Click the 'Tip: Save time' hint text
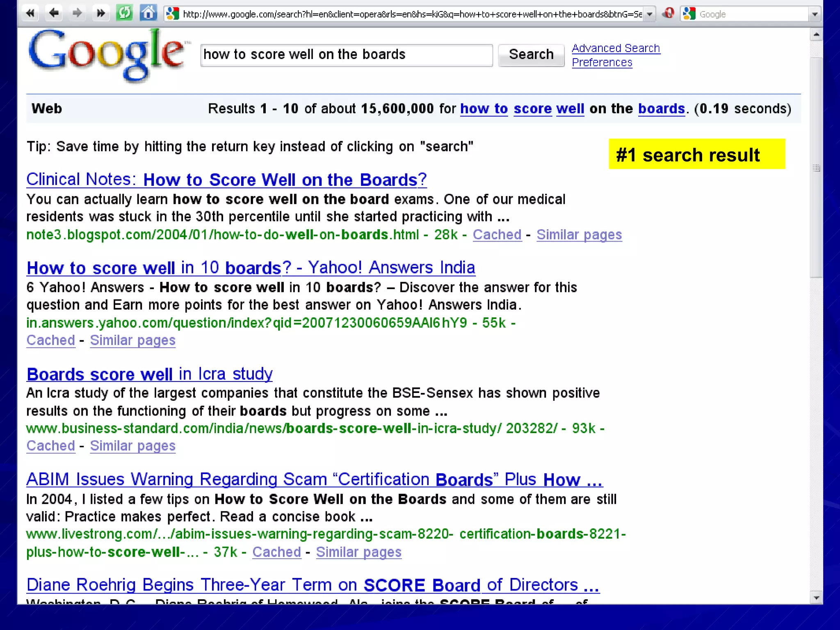Viewport: 840px width, 630px height. click(x=250, y=146)
